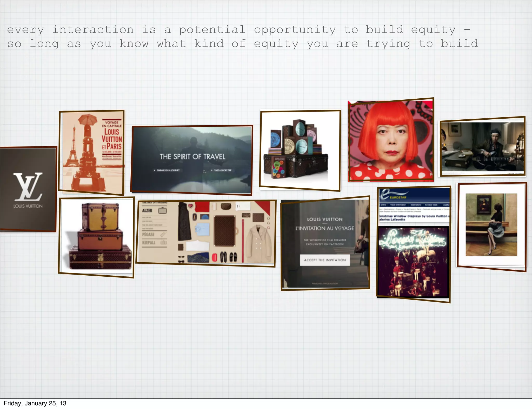Click the Pégase luggage icon
Screen dimensions: 532x409
(163, 235)
